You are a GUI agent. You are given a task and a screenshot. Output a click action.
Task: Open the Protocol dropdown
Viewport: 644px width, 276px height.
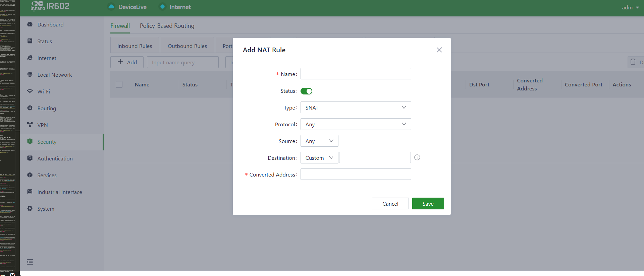pos(356,124)
